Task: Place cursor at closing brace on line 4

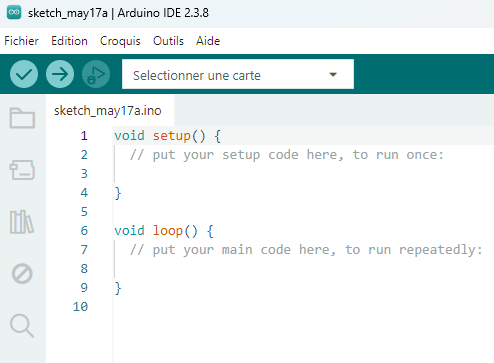Action: tap(118, 193)
